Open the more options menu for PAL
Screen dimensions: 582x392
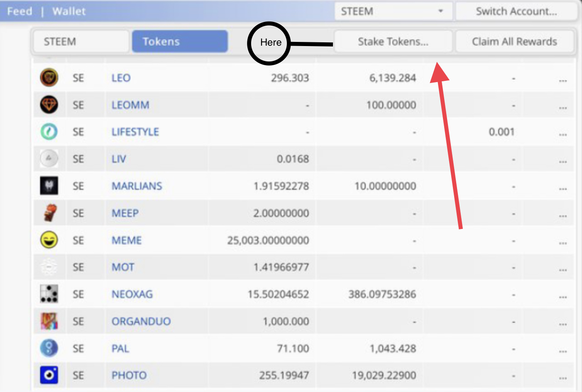[563, 351]
